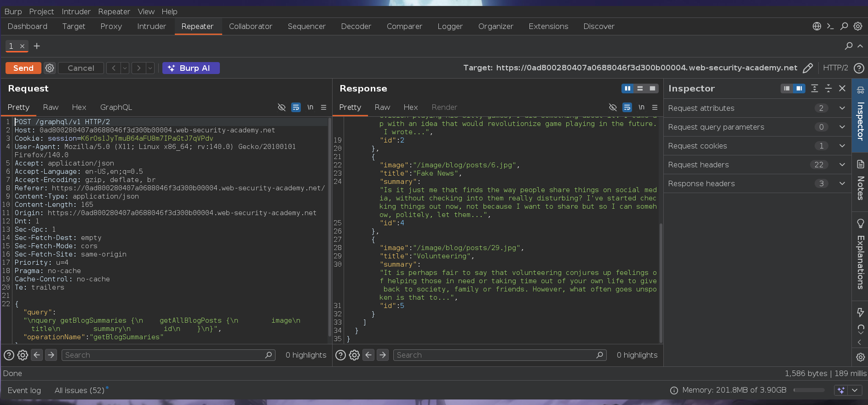Open global search magnifier icon
The height and width of the screenshot is (405, 868).
pyautogui.click(x=844, y=26)
